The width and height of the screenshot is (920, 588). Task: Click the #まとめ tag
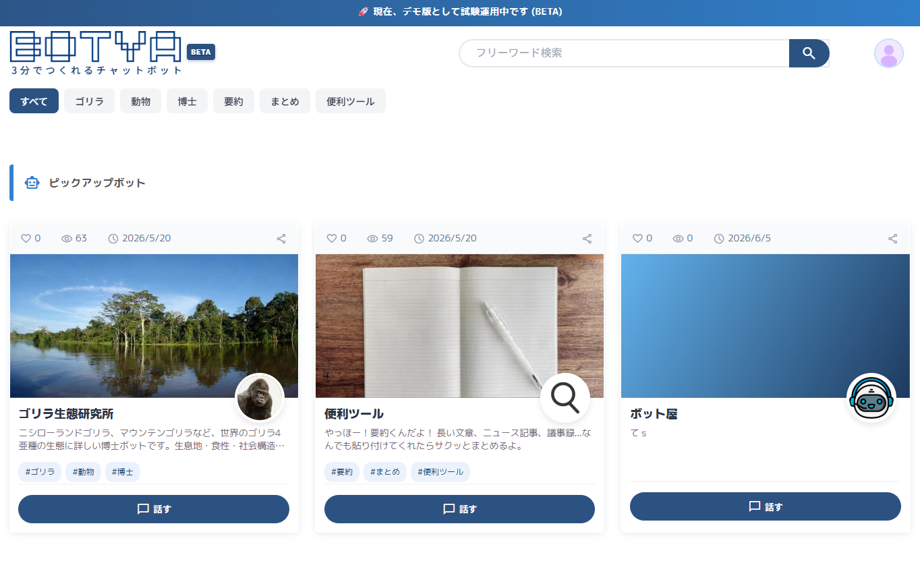pos(385,472)
